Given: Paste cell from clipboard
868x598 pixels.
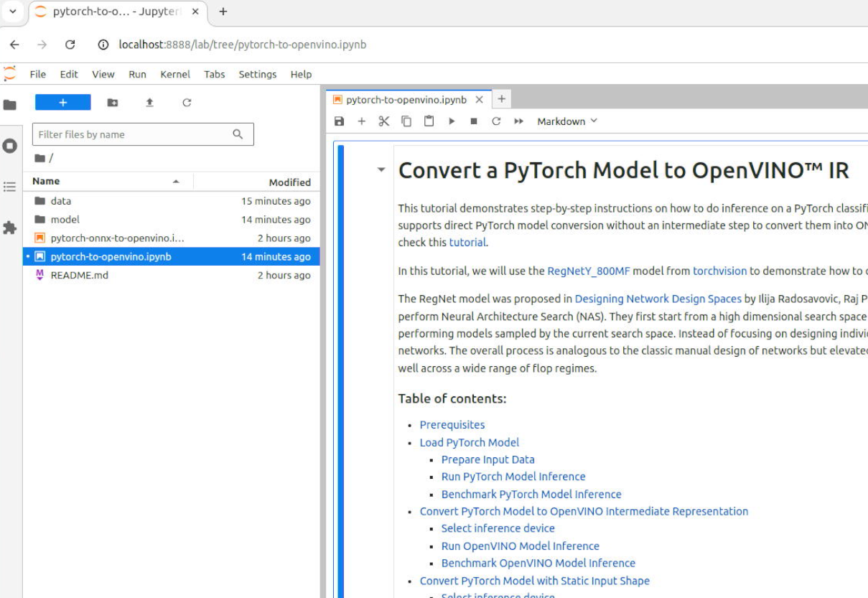Looking at the screenshot, I should click(429, 121).
